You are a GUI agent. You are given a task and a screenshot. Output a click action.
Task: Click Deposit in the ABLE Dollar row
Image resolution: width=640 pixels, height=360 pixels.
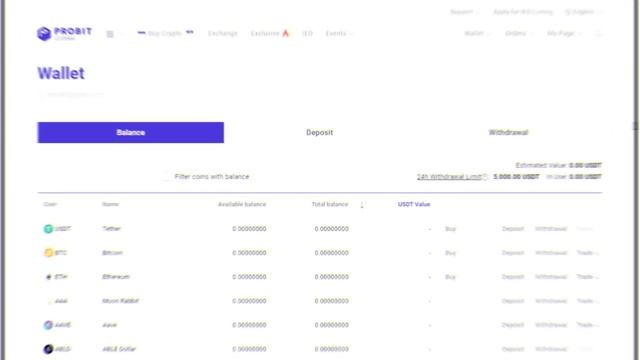pos(513,349)
